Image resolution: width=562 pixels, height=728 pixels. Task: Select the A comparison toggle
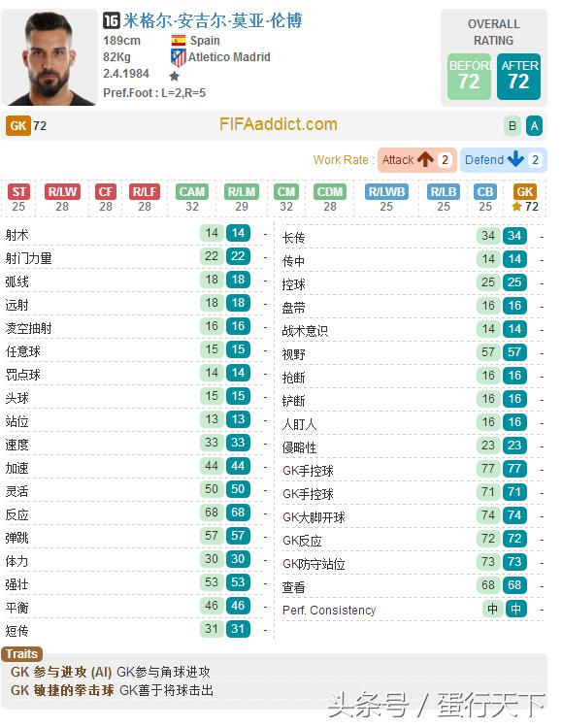point(534,126)
